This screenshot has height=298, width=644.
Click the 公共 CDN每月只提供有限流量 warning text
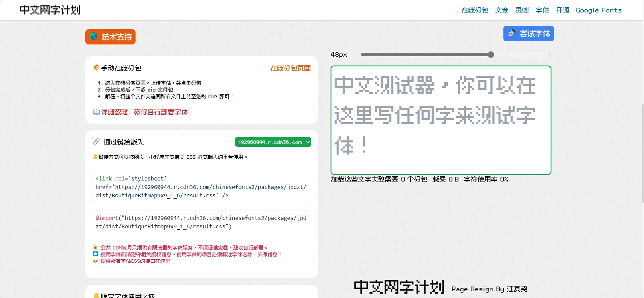click(x=184, y=247)
